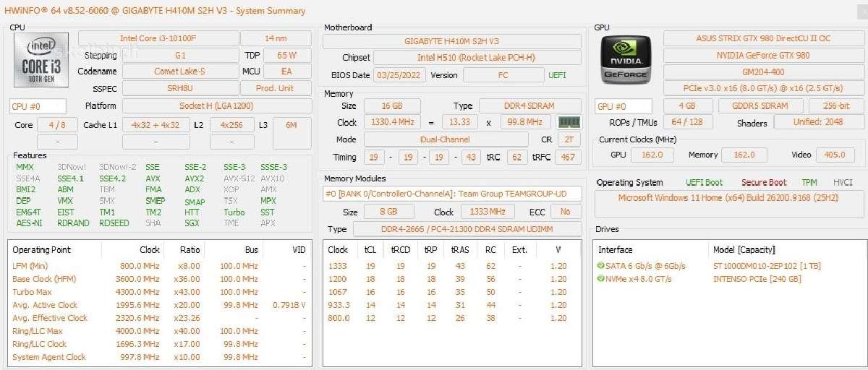Click the Codename Comet Lake-S field
868x370 pixels.
coord(180,72)
